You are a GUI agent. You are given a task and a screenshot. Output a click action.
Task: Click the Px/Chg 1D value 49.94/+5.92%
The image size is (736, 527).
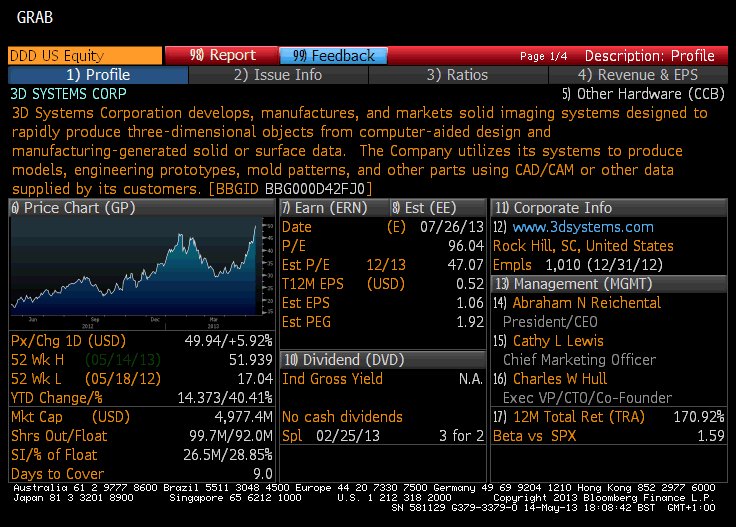point(228,341)
